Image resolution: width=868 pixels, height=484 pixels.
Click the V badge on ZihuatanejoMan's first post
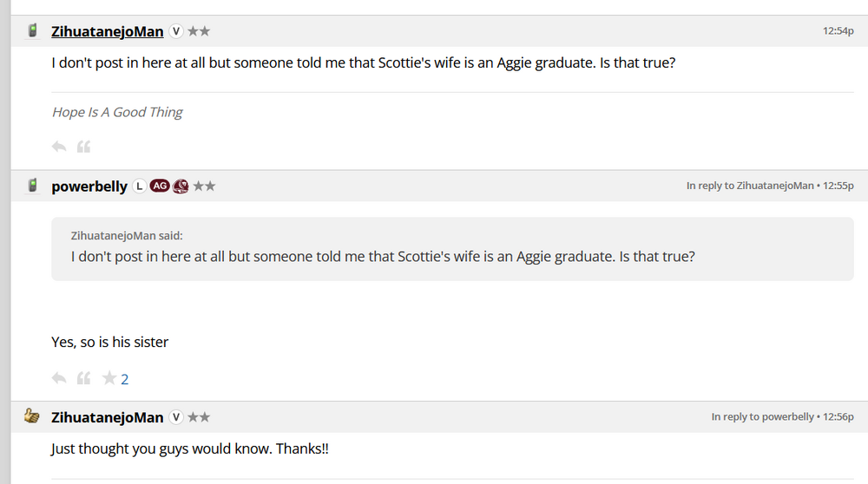point(176,31)
